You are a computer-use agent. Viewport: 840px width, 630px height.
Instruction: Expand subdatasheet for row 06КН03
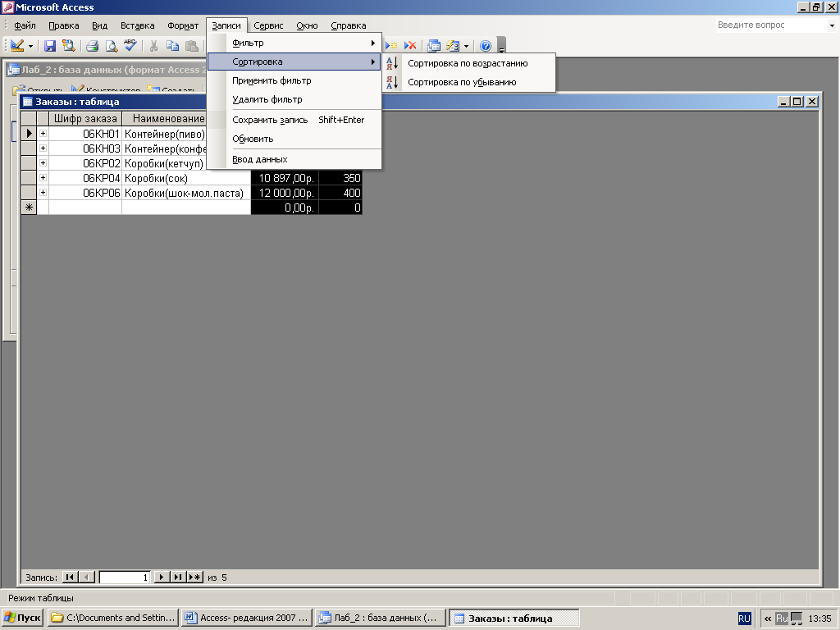pyautogui.click(x=43, y=148)
